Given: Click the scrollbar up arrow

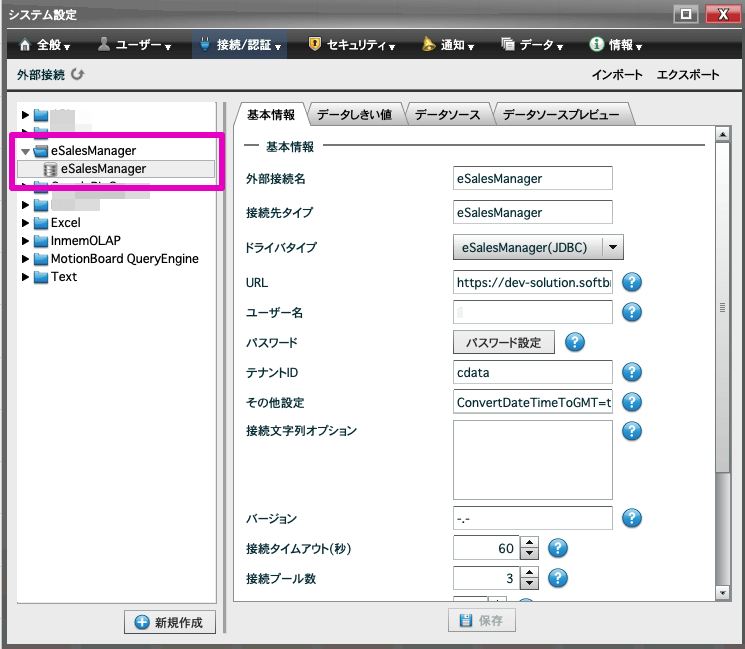Looking at the screenshot, I should coord(722,135).
